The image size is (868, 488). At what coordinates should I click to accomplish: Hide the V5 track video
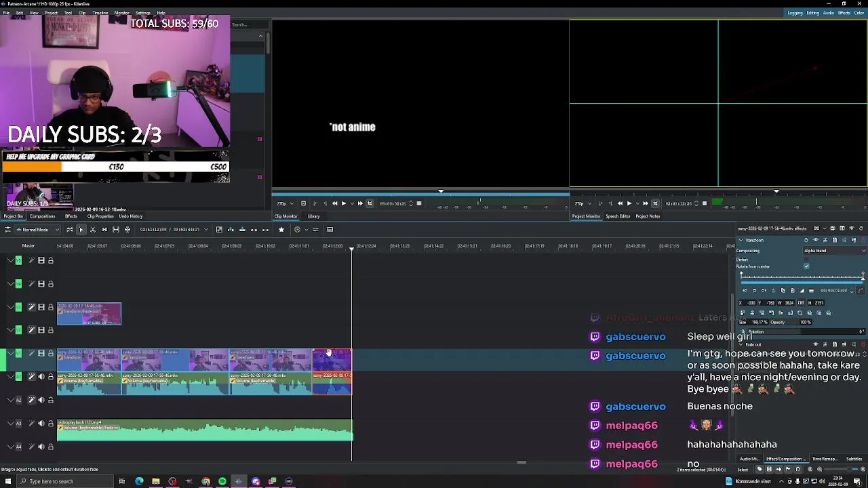41,260
